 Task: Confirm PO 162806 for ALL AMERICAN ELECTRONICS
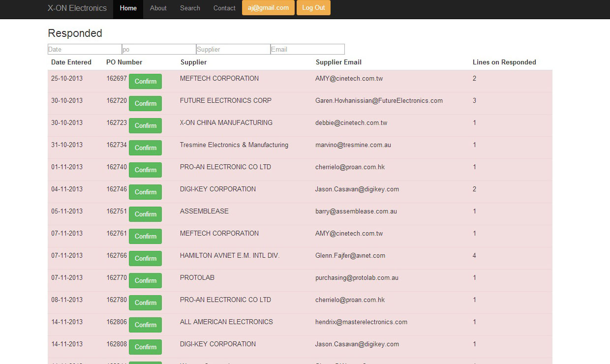[145, 325]
